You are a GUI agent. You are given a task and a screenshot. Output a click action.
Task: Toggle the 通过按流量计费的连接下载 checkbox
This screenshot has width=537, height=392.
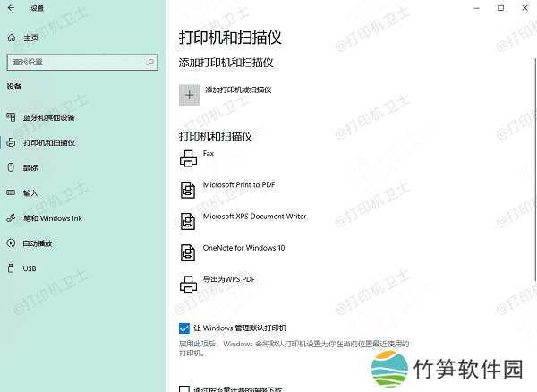pyautogui.click(x=184, y=389)
